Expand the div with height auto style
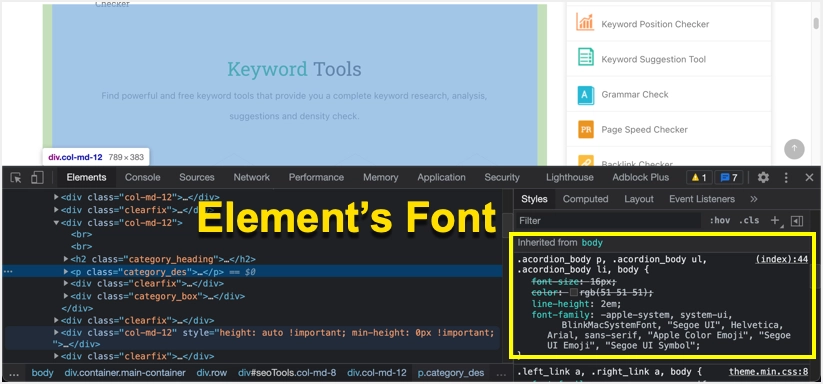 [57, 333]
